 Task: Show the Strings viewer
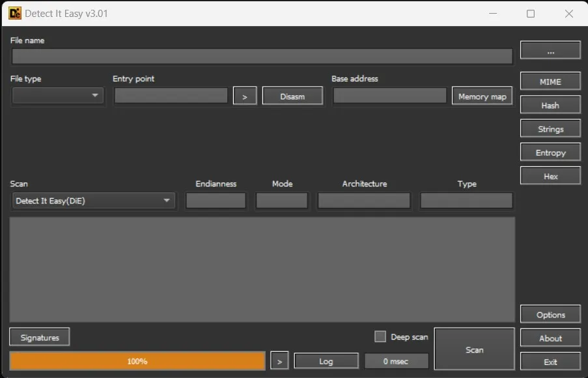550,129
